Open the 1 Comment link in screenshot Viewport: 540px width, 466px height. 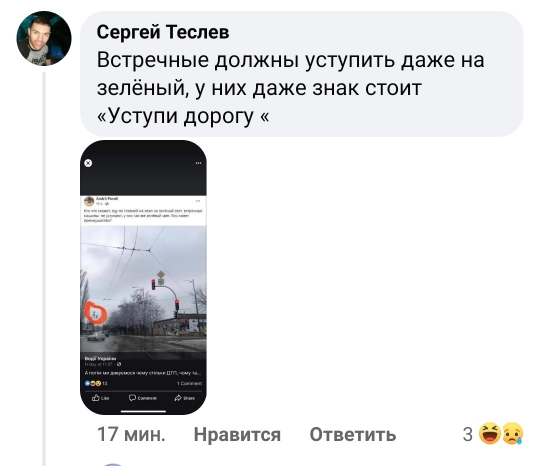[189, 383]
